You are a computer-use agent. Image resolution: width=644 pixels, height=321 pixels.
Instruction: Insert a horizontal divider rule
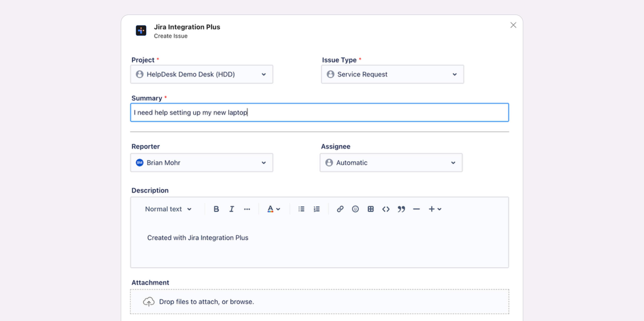[x=416, y=209]
